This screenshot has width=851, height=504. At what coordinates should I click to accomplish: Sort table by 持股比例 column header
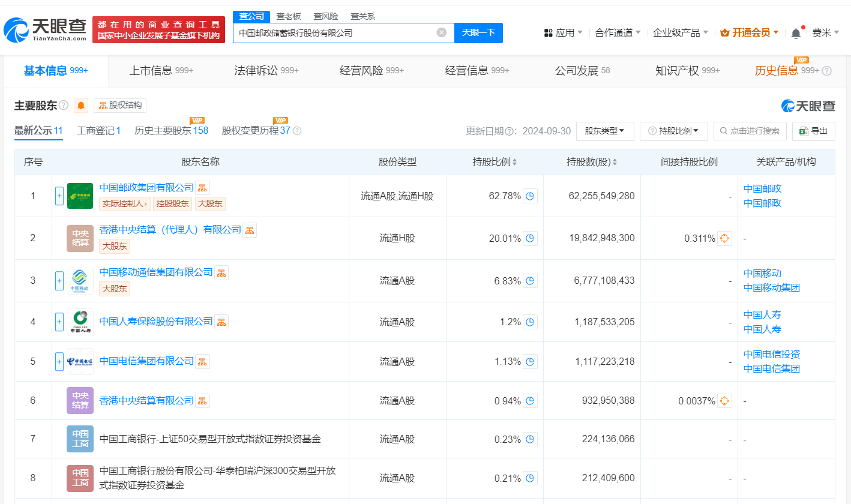click(495, 162)
